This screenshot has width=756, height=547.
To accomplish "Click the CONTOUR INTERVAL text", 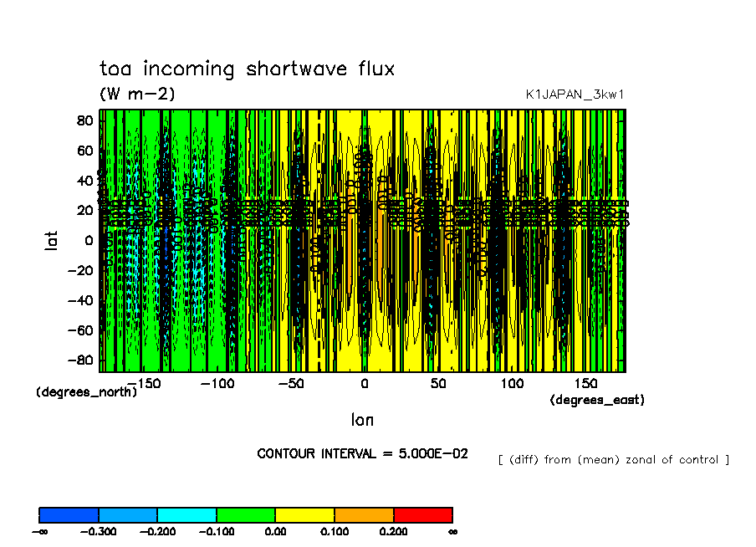I will [362, 453].
